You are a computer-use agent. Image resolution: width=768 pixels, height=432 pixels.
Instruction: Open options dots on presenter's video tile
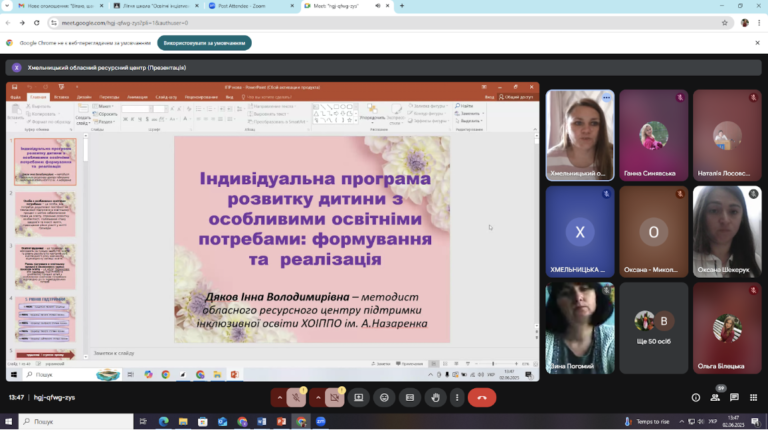click(606, 97)
